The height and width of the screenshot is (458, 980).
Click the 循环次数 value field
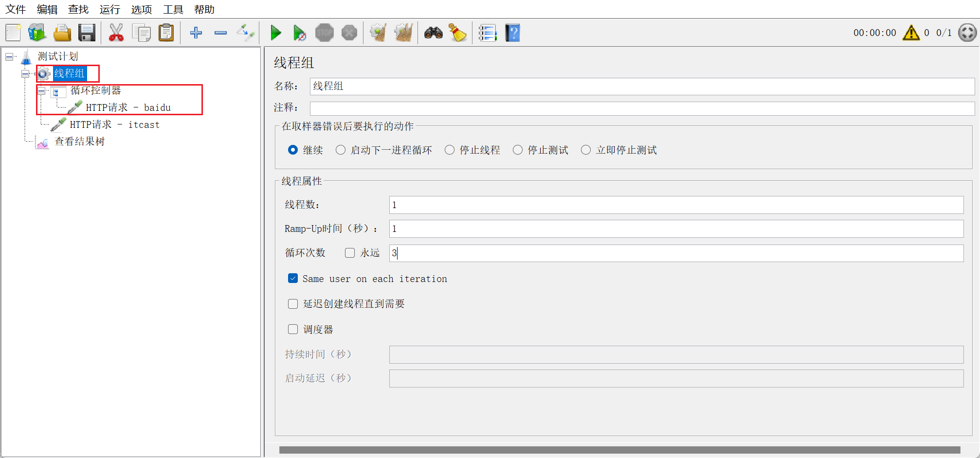[x=676, y=253]
